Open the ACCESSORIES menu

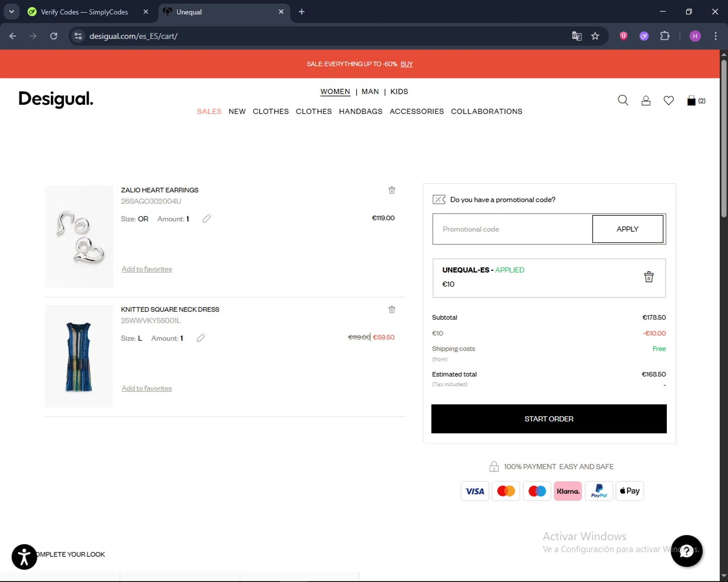coord(416,112)
